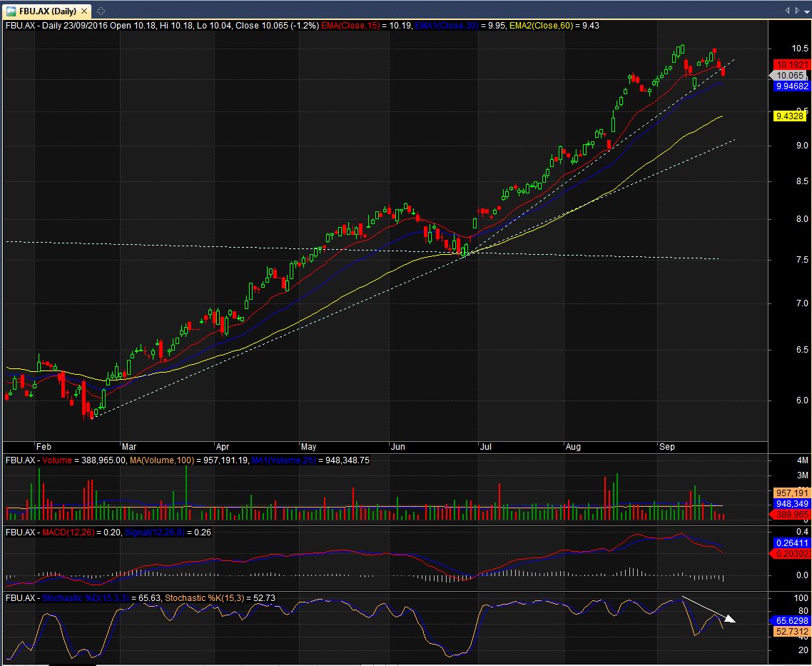Click the 8.0 price axis label
Viewport: 812px width, 666px height.
click(801, 219)
